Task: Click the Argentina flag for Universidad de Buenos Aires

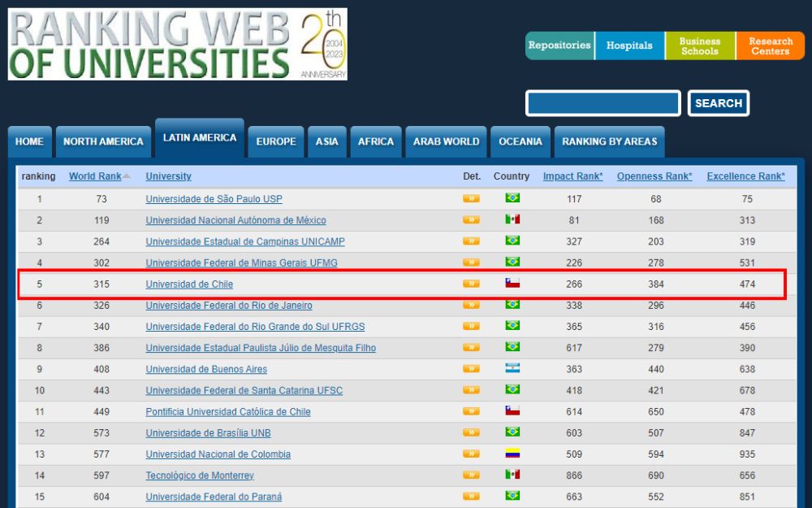Action: [x=511, y=369]
